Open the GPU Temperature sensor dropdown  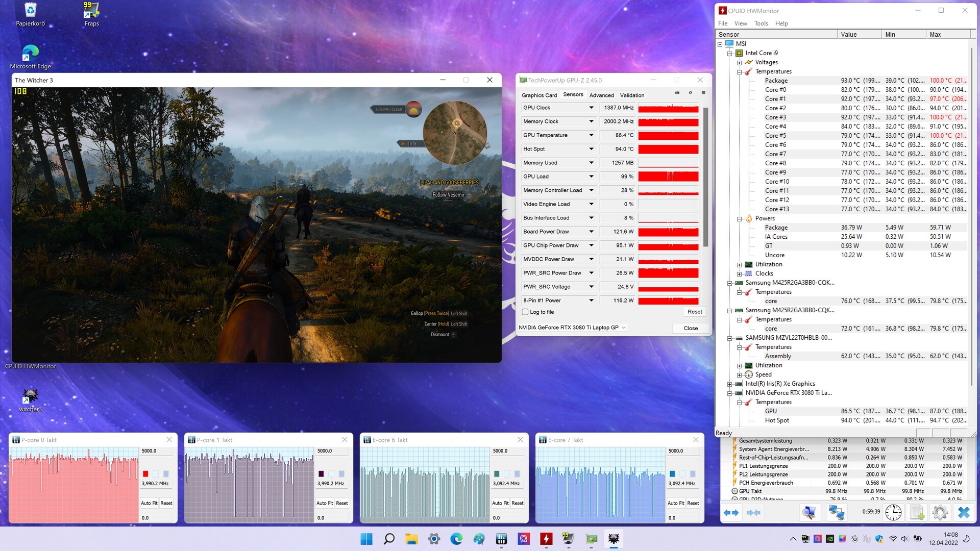pos(591,135)
